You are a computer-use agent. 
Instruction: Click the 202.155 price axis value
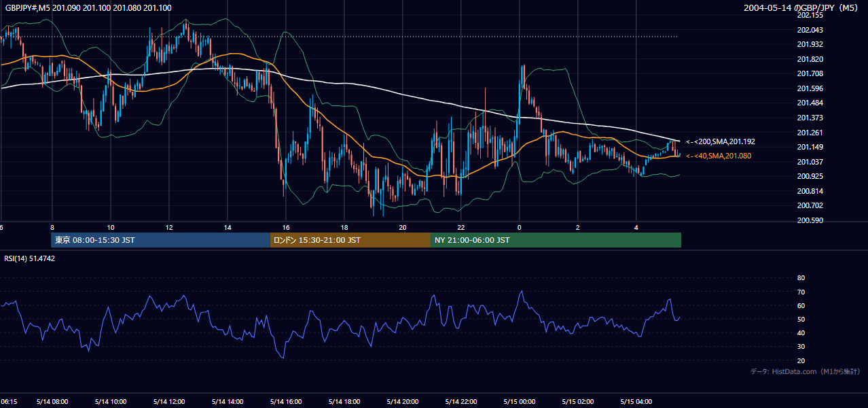click(x=810, y=15)
